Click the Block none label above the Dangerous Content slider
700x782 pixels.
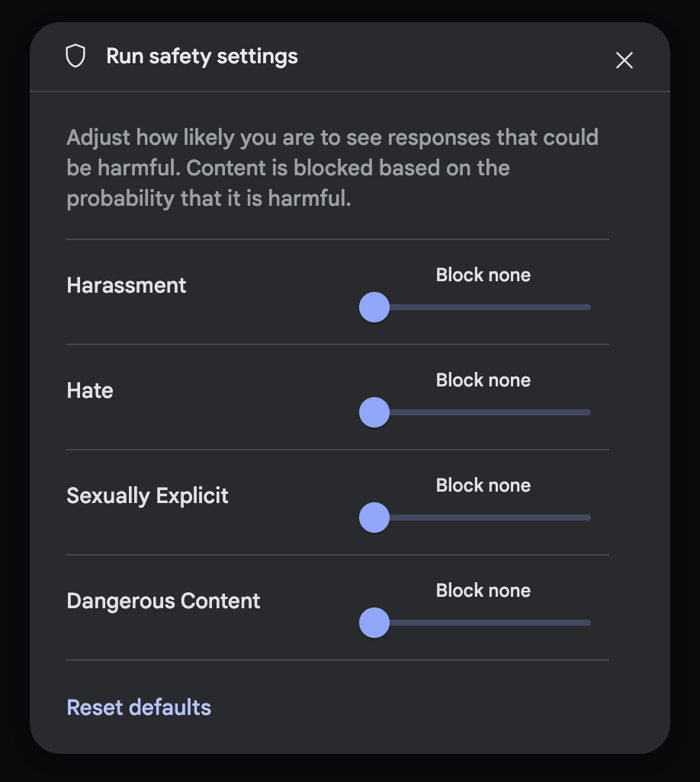483,591
